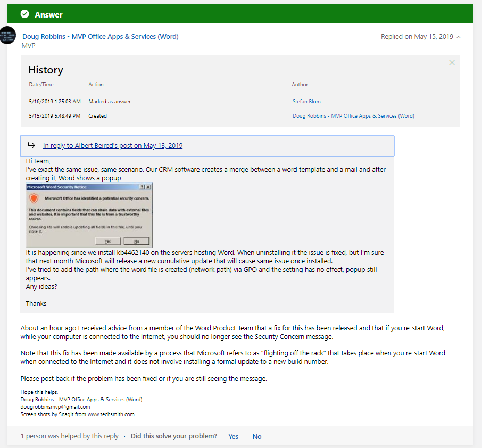Click the Date/Time column header

click(41, 85)
